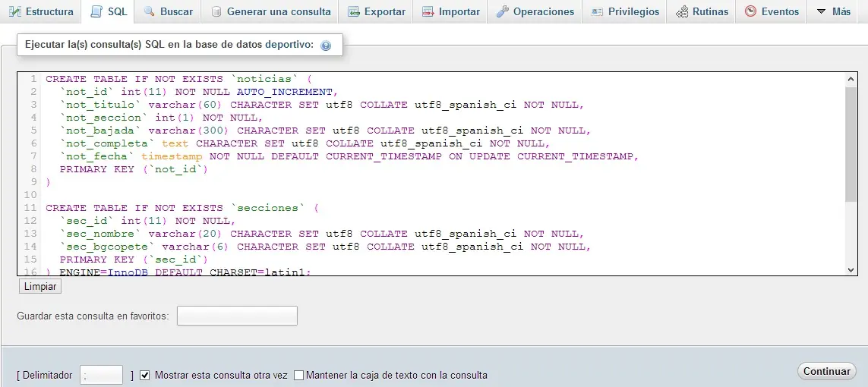Click the Importar tab icon
The image size is (868, 387).
coord(428,11)
